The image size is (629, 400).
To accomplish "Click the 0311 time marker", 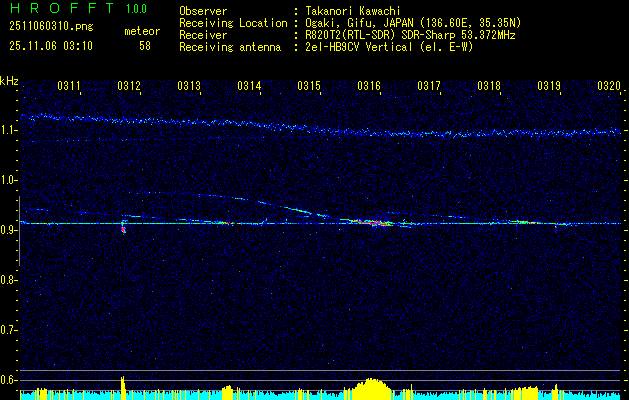I will pos(69,86).
